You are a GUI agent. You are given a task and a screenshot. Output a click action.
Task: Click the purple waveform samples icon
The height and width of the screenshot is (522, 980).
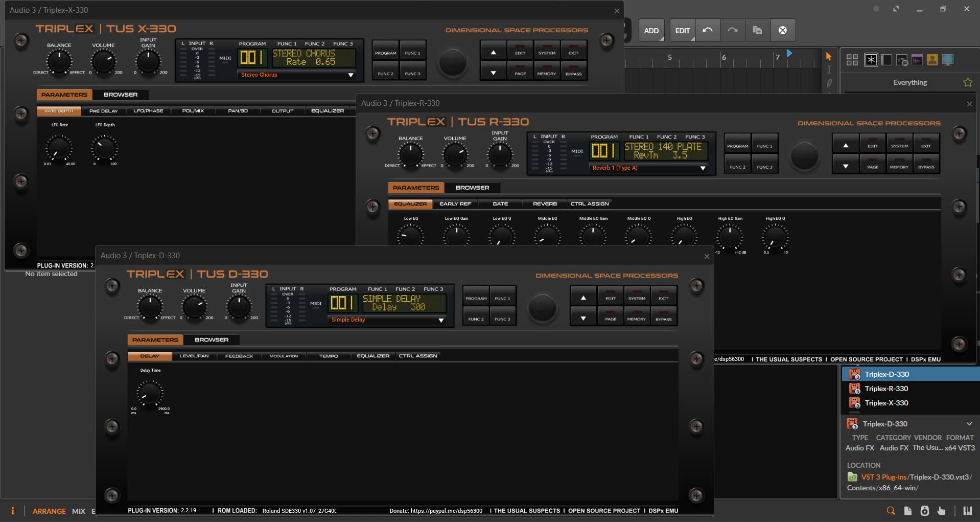point(917,60)
